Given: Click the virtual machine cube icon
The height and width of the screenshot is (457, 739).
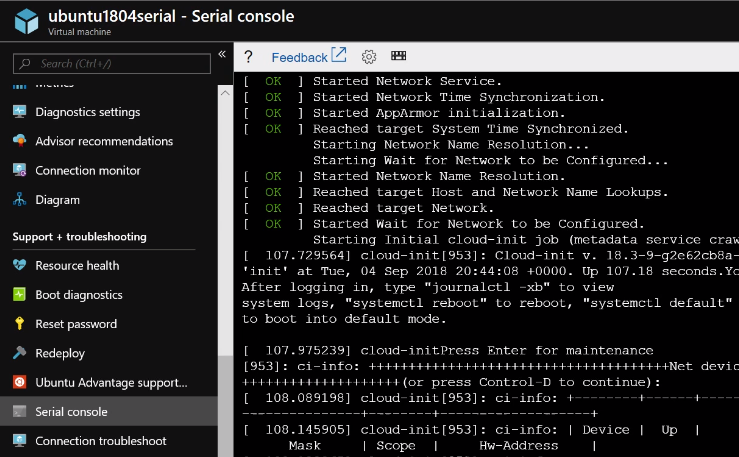Looking at the screenshot, I should (x=26, y=21).
